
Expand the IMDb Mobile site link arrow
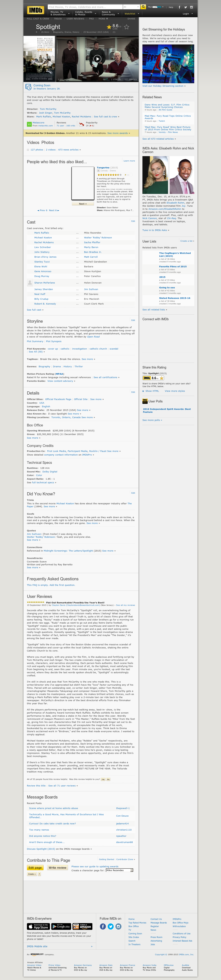92,946
